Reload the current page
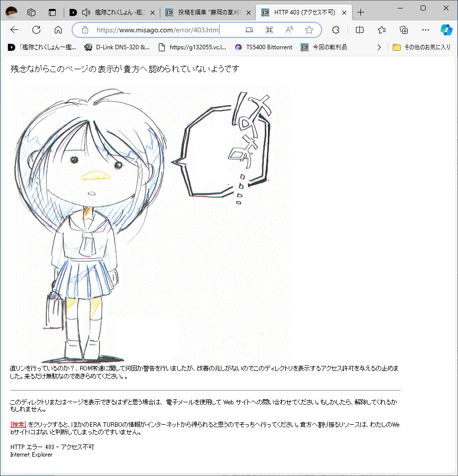The width and height of the screenshot is (458, 476). [x=36, y=30]
